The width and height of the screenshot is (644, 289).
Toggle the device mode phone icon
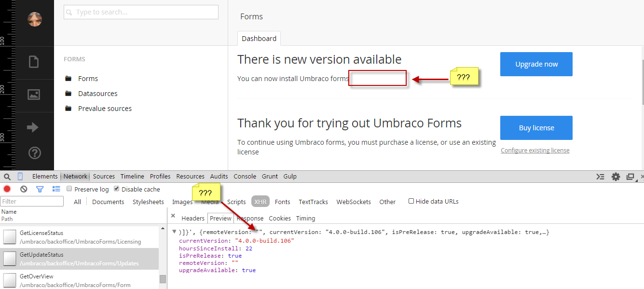coord(20,177)
